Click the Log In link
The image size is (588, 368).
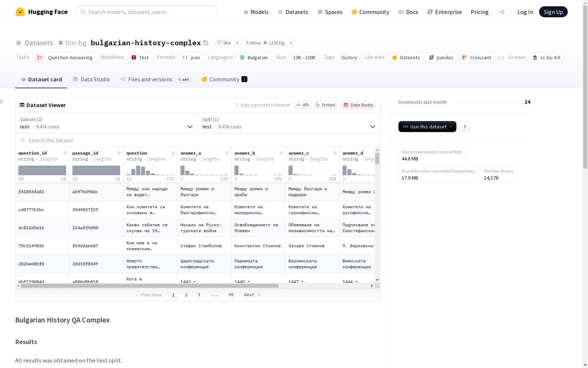coord(525,12)
